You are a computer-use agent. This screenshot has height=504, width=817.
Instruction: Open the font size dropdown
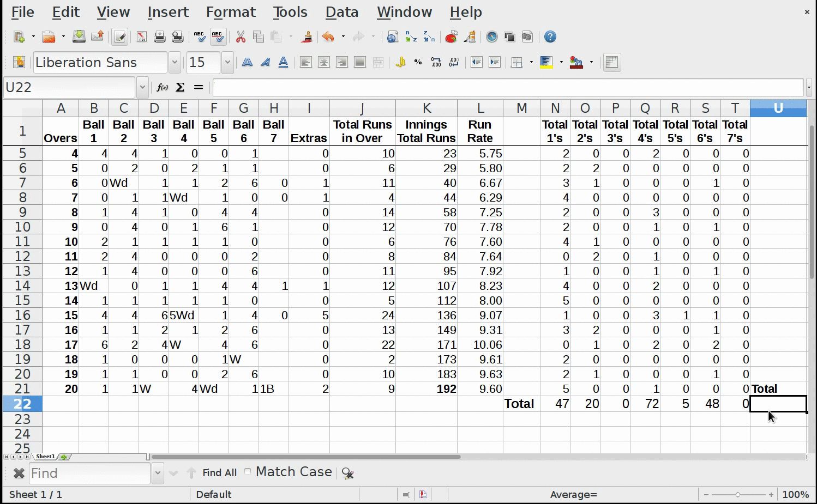point(227,63)
